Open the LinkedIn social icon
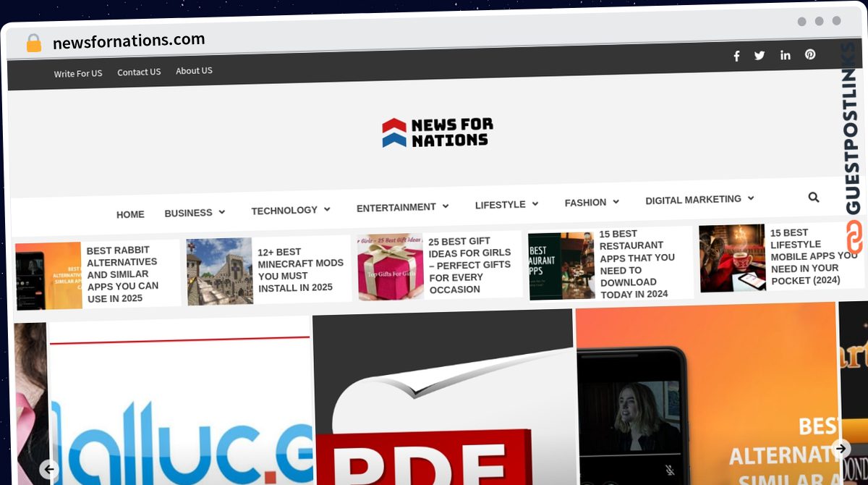The height and width of the screenshot is (485, 868). (x=786, y=55)
